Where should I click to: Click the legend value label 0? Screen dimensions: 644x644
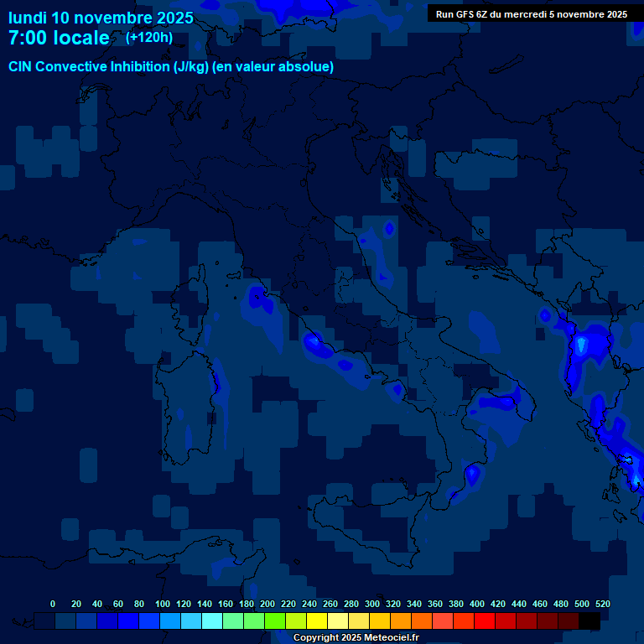(53, 604)
